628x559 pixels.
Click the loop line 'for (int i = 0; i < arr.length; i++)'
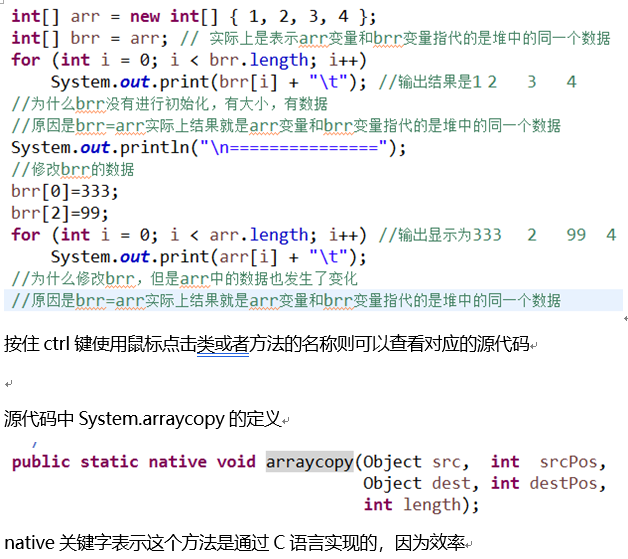point(189,235)
